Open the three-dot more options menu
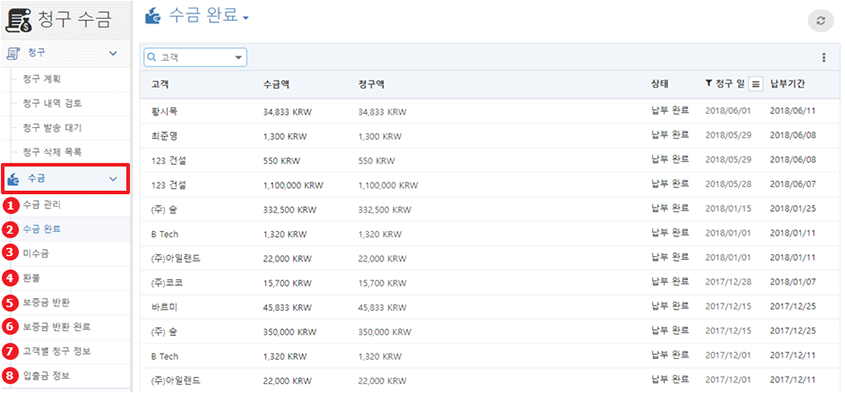This screenshot has width=845, height=393. tap(823, 58)
